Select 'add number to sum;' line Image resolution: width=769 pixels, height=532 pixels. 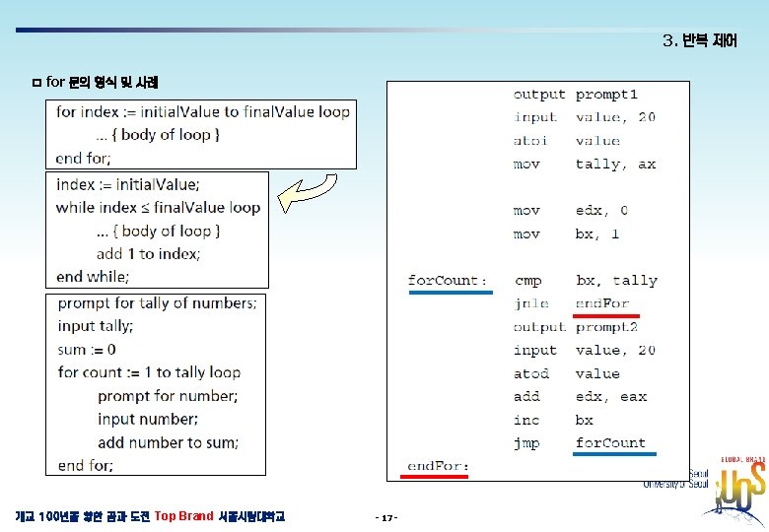169,443
